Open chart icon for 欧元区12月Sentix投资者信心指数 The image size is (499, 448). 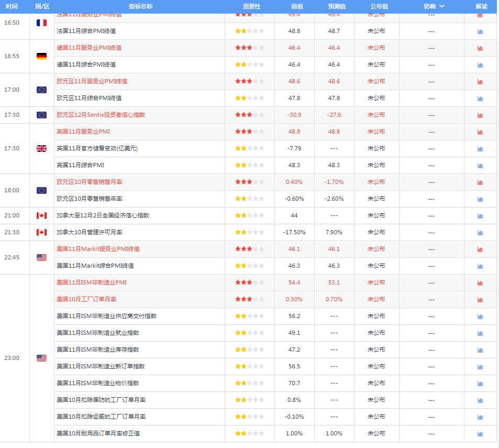pos(480,115)
